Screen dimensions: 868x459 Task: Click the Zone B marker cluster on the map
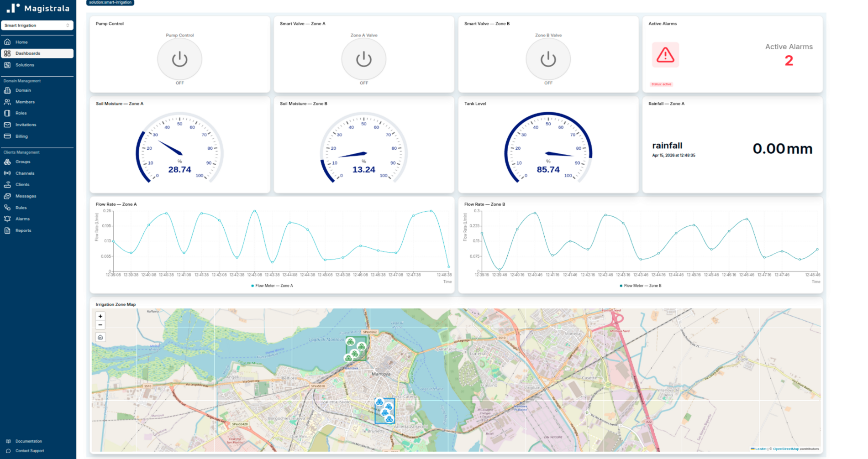pyautogui.click(x=384, y=407)
